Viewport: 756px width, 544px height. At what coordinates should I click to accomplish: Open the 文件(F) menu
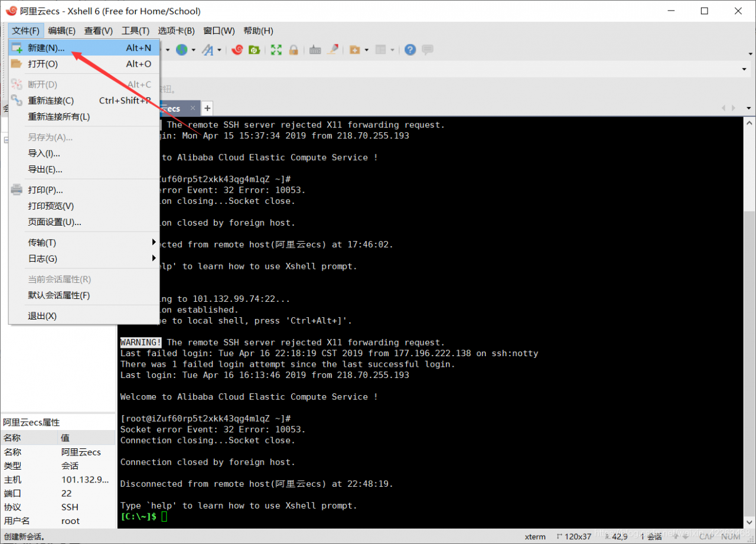[26, 31]
